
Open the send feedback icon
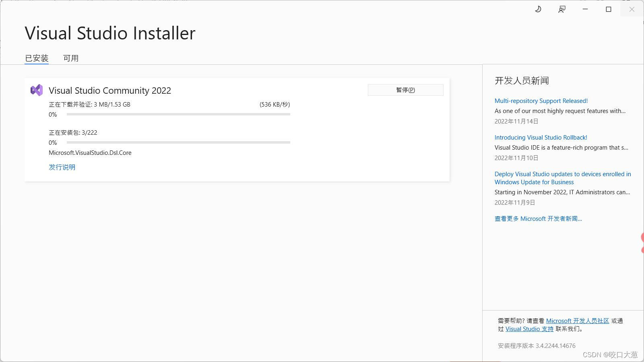click(x=562, y=9)
